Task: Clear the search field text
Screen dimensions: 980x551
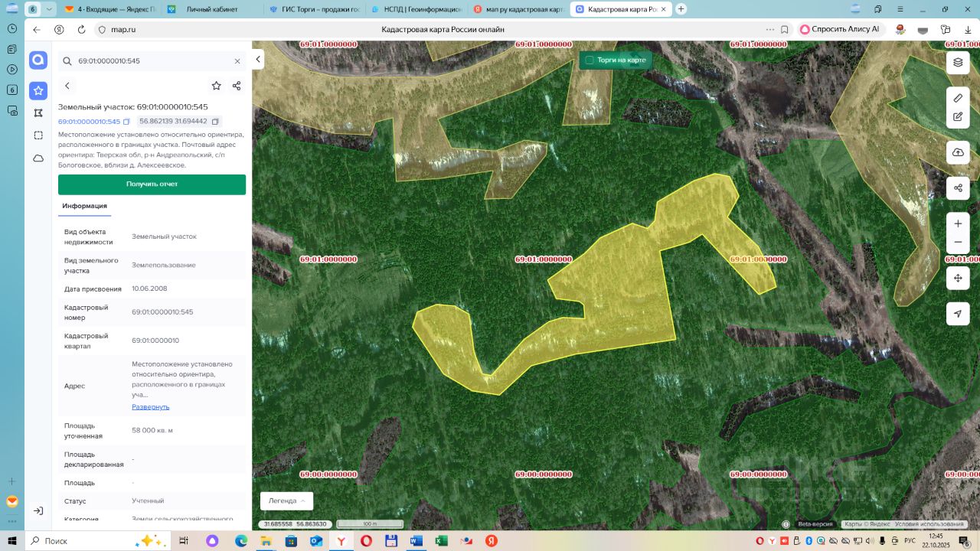Action: 237,60
